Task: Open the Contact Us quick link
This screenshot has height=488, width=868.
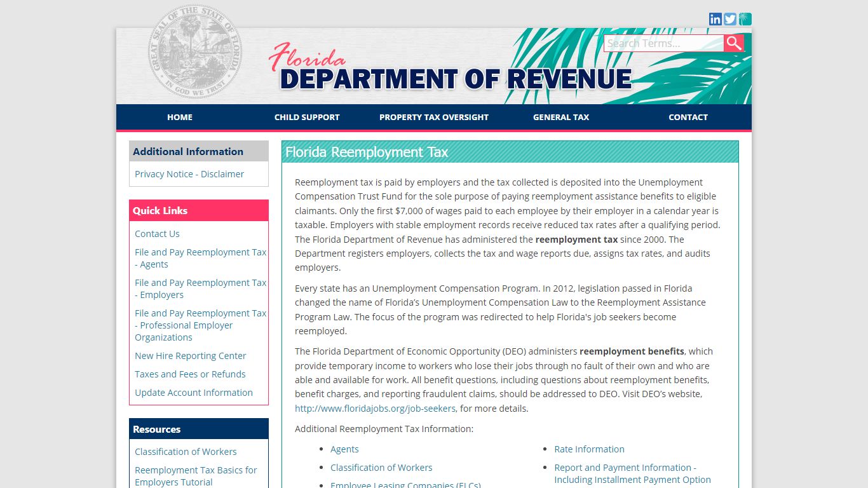Action: [157, 234]
